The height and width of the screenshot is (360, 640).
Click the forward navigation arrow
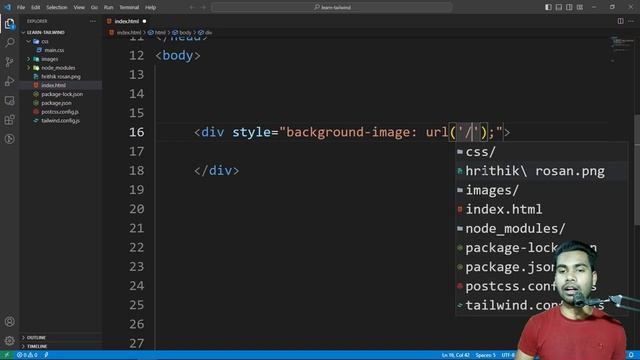204,7
